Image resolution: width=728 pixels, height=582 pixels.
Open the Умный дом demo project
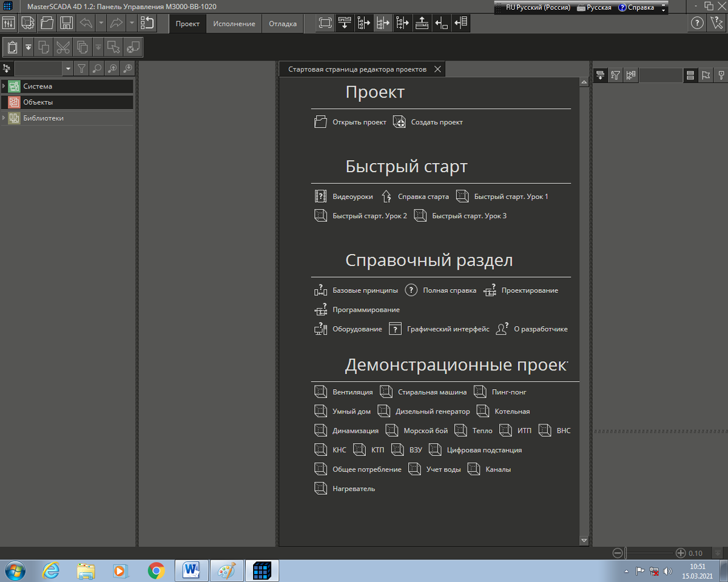(351, 411)
